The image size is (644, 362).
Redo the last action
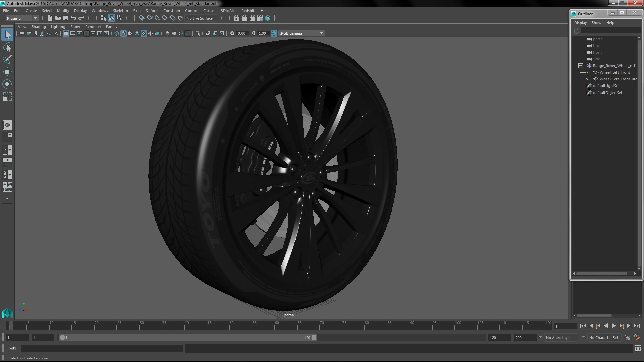click(x=81, y=18)
